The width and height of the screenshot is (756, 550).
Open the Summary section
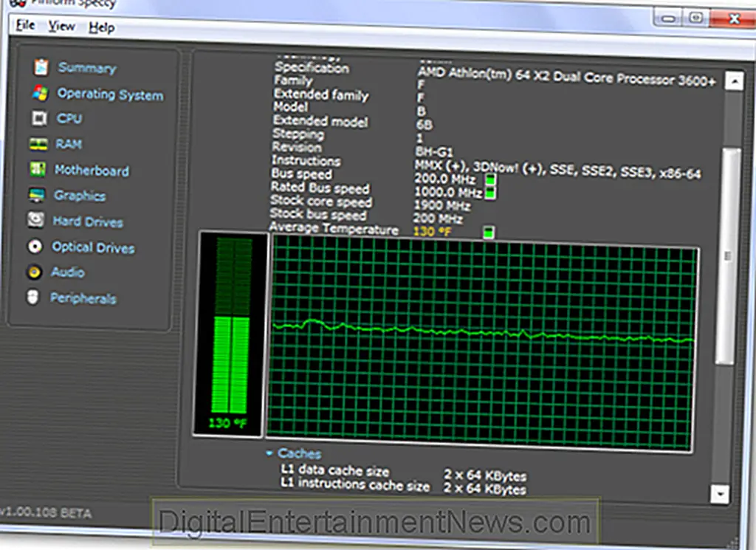pos(87,68)
